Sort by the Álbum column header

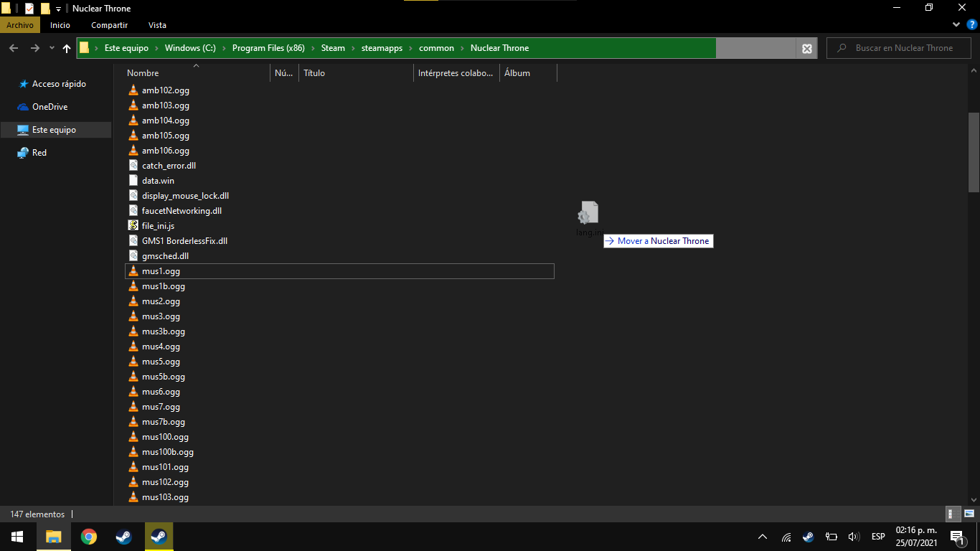point(528,73)
